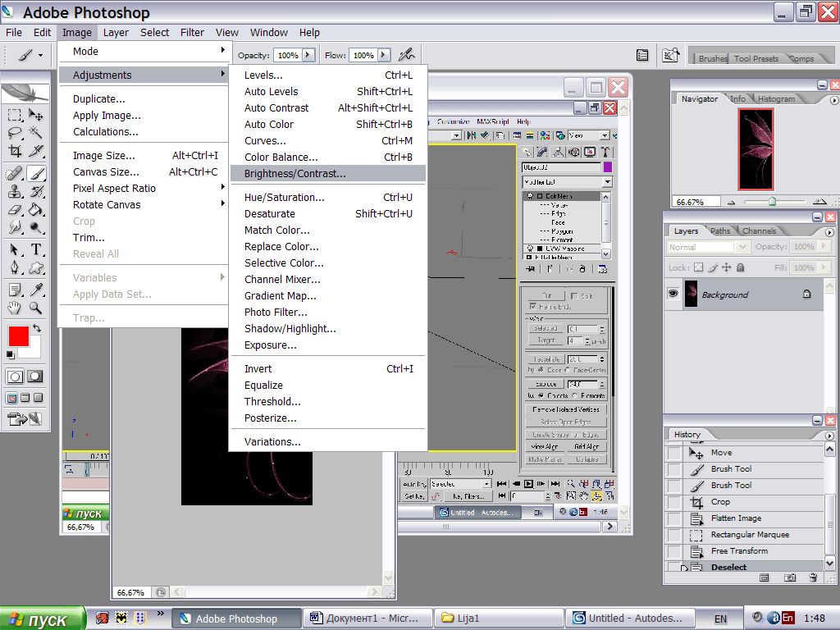The image size is (840, 630).
Task: Click the red foreground color swatch
Action: pos(18,336)
